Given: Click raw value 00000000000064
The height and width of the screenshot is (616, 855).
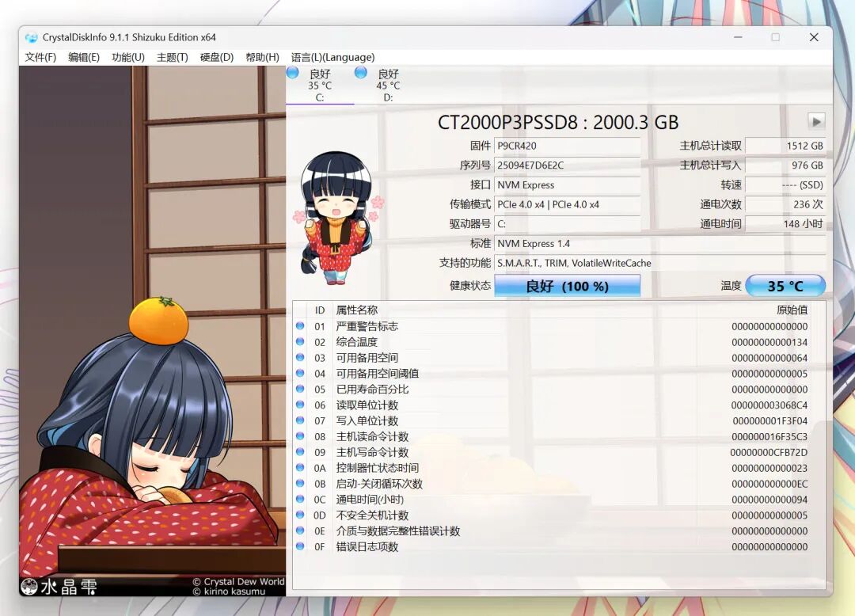Looking at the screenshot, I should 769,358.
